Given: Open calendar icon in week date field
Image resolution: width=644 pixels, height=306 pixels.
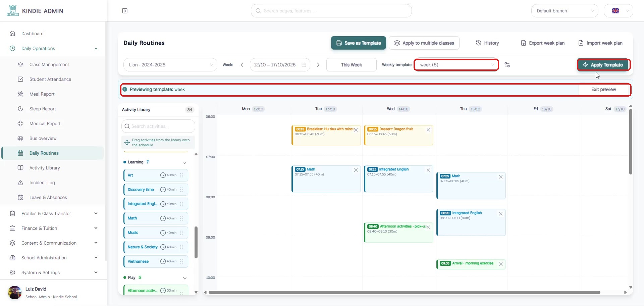Looking at the screenshot, I should coord(304,65).
